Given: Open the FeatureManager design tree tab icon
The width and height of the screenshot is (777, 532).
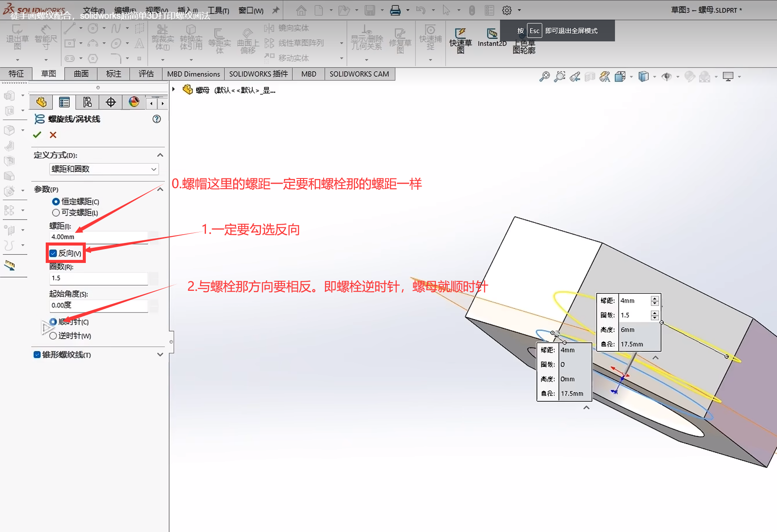Looking at the screenshot, I should click(x=41, y=102).
